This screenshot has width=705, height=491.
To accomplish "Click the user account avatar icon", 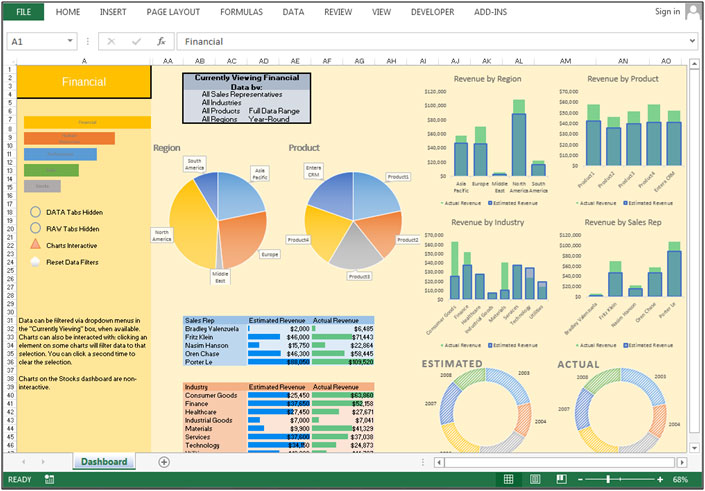I will pyautogui.click(x=694, y=12).
